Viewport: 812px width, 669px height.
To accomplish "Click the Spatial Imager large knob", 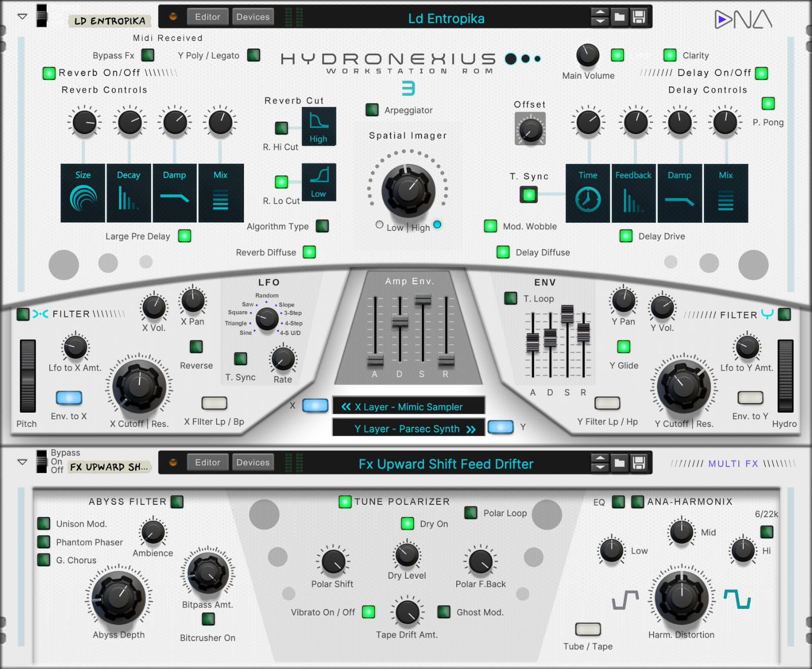I will click(408, 190).
